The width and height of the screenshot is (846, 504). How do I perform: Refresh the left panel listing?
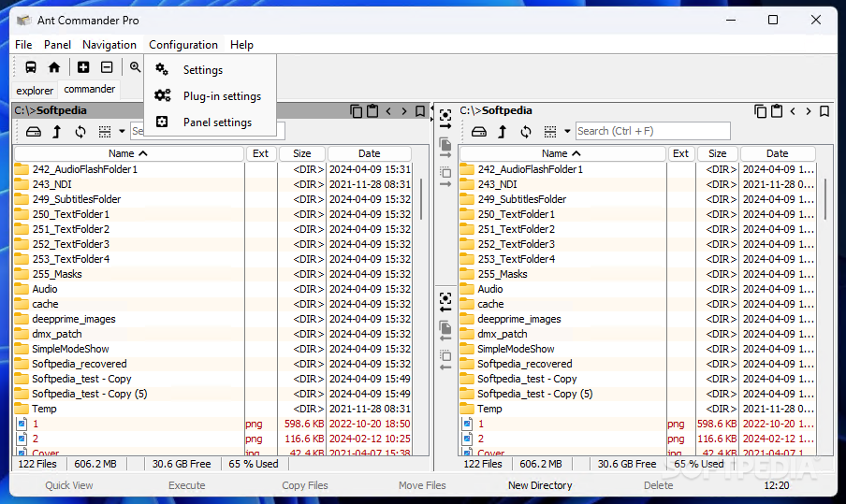tap(80, 132)
